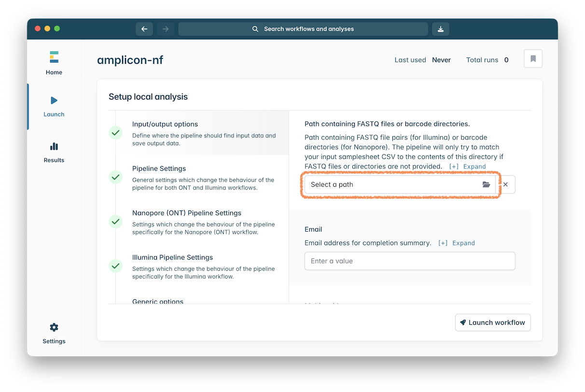Screen dimensions: 585x392
Task: Open Settings with the gear icon
Action: point(54,333)
